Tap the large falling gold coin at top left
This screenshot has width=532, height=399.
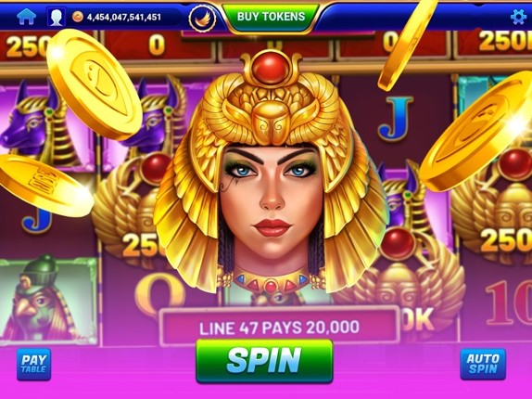pos(94,84)
